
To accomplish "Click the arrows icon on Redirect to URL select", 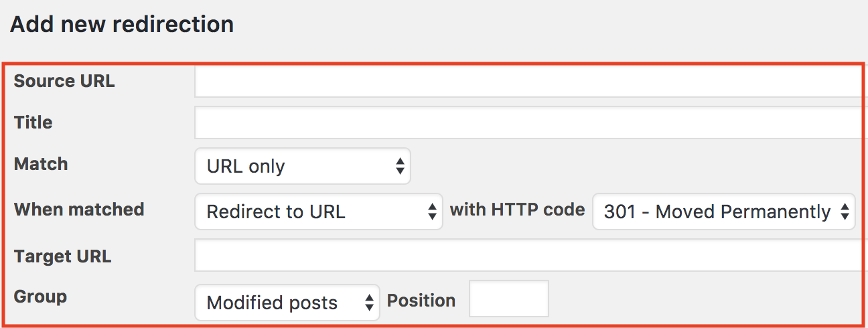I will [x=432, y=212].
